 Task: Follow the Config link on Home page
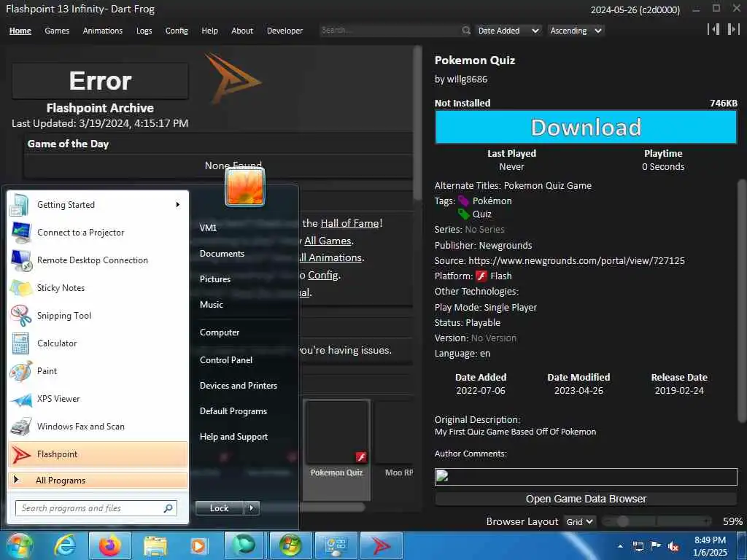pyautogui.click(x=323, y=275)
